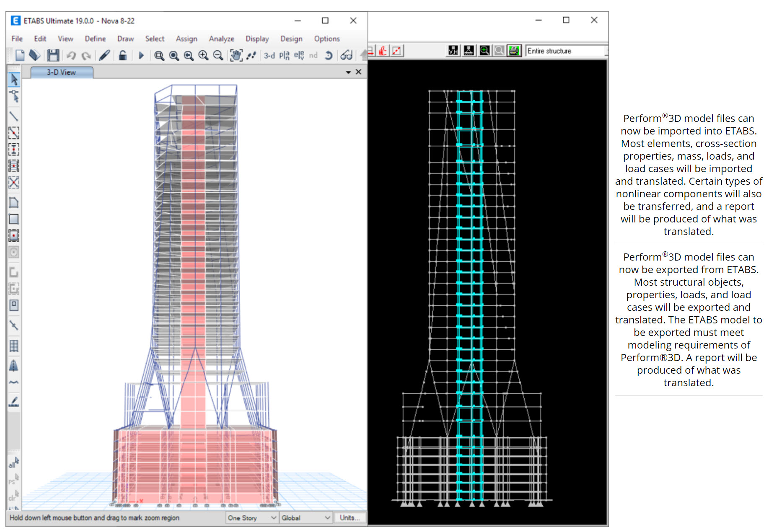Select the pointer Select Object tool
Screen dimensions: 769x532
[14, 80]
